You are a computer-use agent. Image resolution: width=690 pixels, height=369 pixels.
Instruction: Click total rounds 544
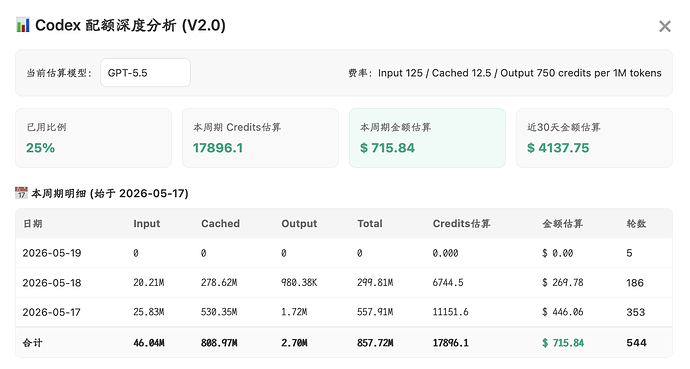click(x=636, y=343)
